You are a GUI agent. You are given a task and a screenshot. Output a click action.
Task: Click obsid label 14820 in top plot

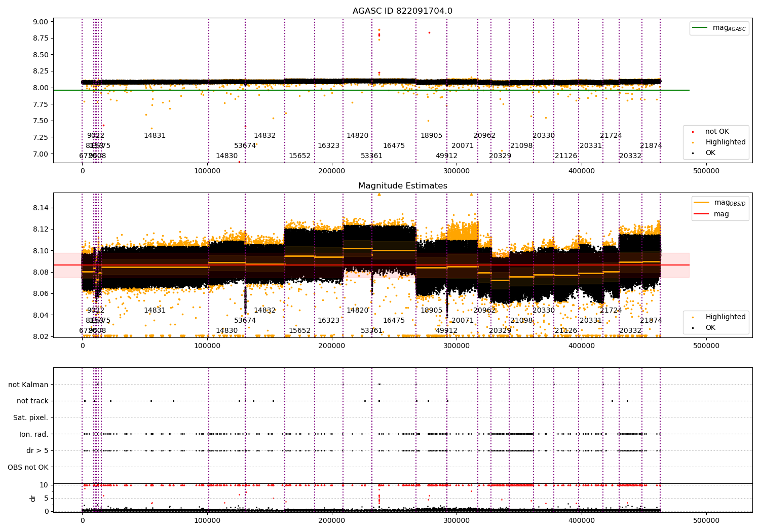click(x=357, y=136)
